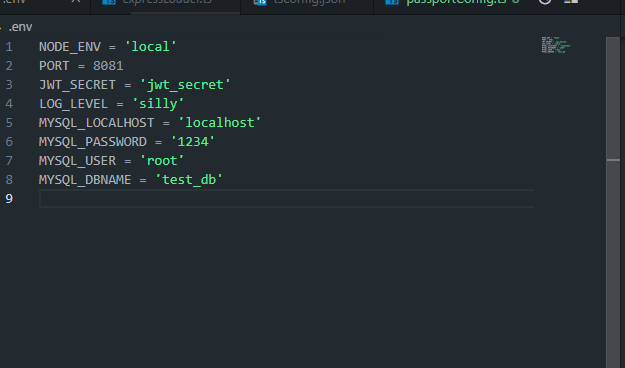625x368 pixels.
Task: Click the LOG_LEVEL 'silly' value
Action: point(158,104)
